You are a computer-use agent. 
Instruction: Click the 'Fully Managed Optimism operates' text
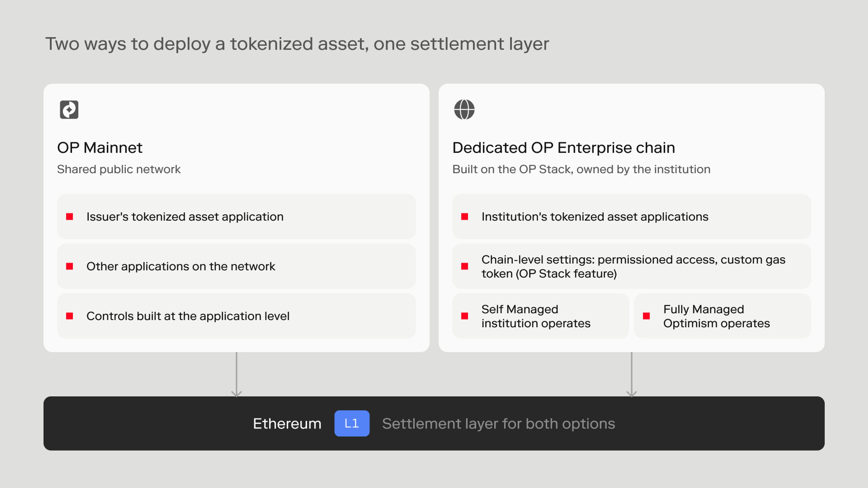717,316
